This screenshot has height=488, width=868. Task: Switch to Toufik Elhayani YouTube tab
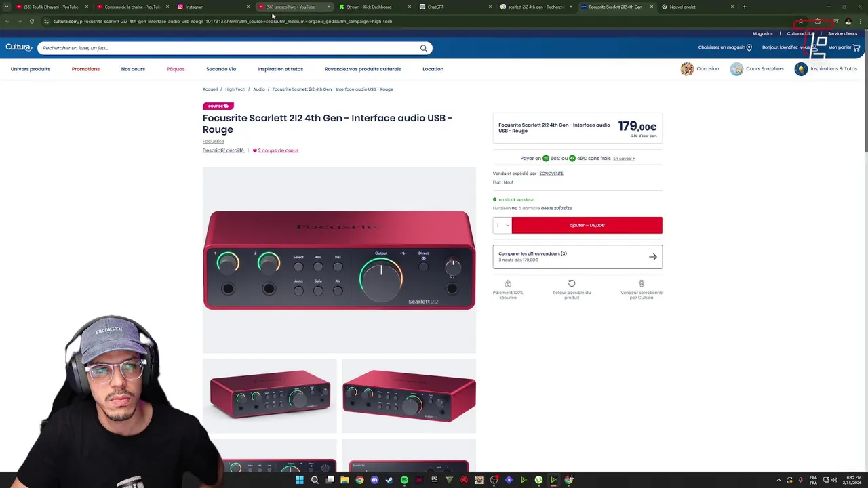[x=51, y=7]
